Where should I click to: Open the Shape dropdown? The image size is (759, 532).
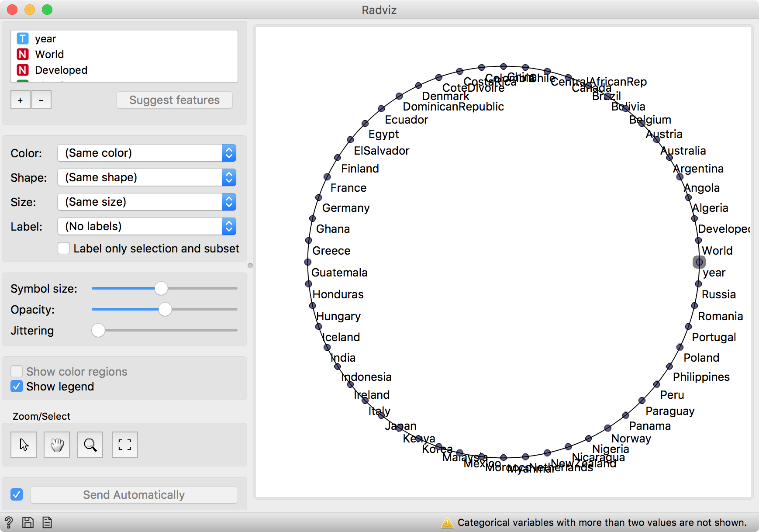[x=147, y=178]
